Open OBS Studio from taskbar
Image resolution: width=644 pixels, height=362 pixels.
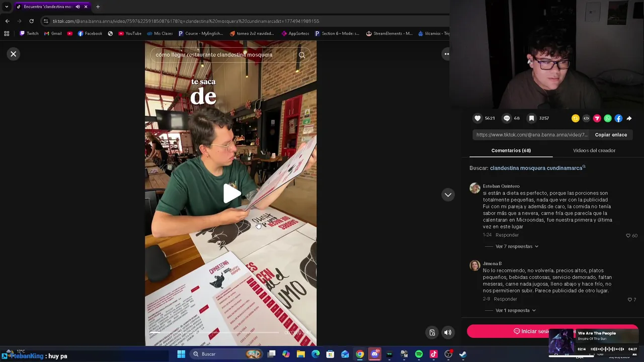[x=448, y=354]
